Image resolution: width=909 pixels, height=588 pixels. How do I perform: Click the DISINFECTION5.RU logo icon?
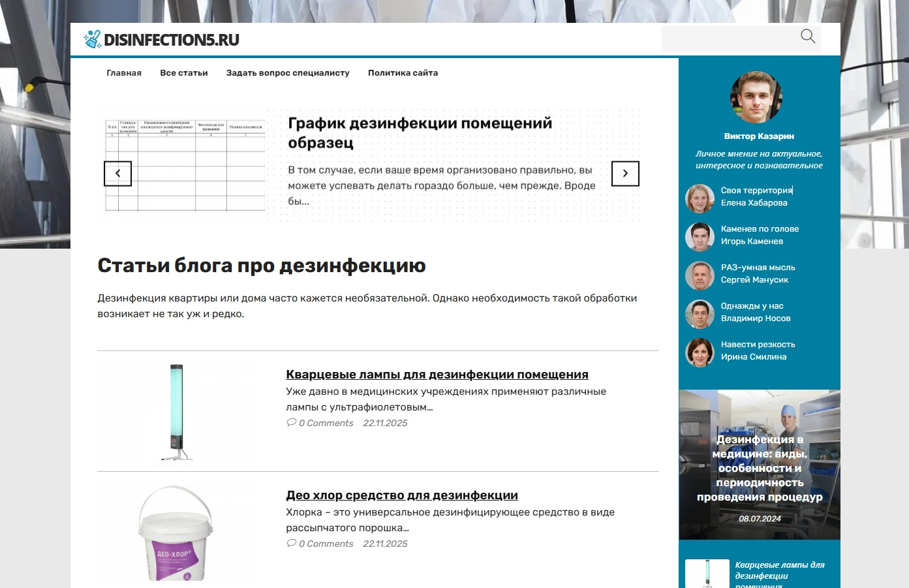tap(93, 39)
